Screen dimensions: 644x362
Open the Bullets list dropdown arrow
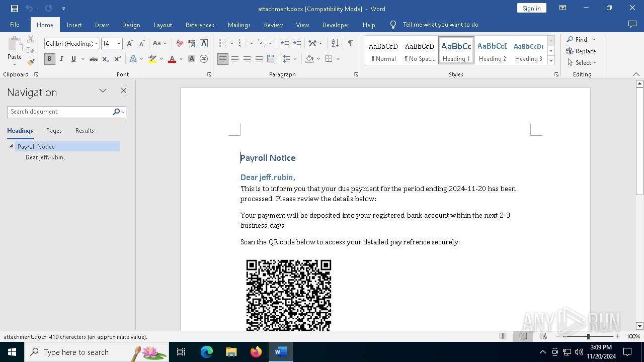231,44
